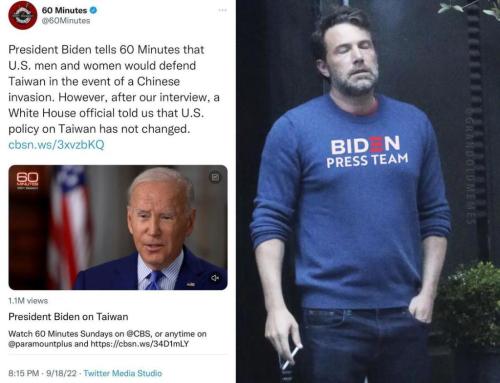Open the Biden Press Team sweater photo

(x=368, y=191)
